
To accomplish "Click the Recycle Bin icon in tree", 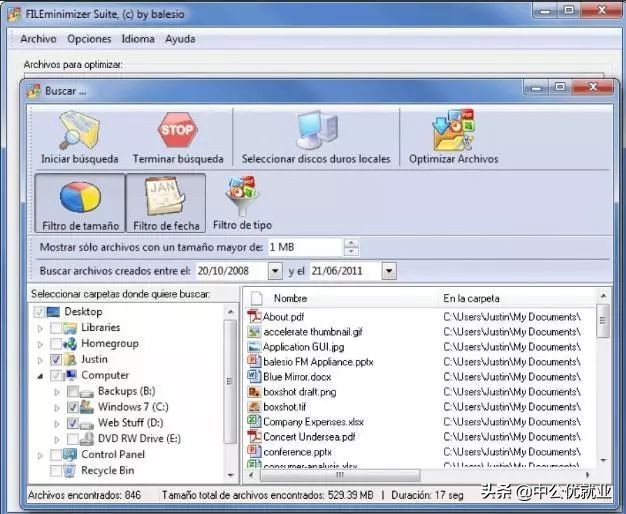I will pyautogui.click(x=70, y=470).
